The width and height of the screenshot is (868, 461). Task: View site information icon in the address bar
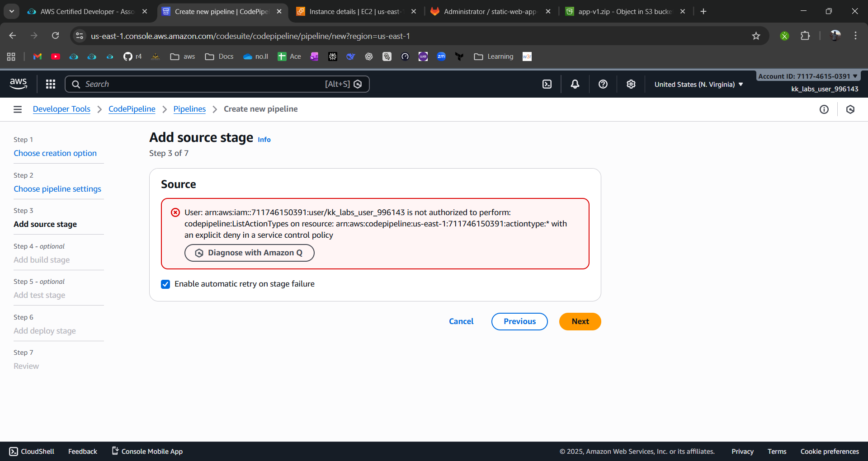pyautogui.click(x=80, y=36)
